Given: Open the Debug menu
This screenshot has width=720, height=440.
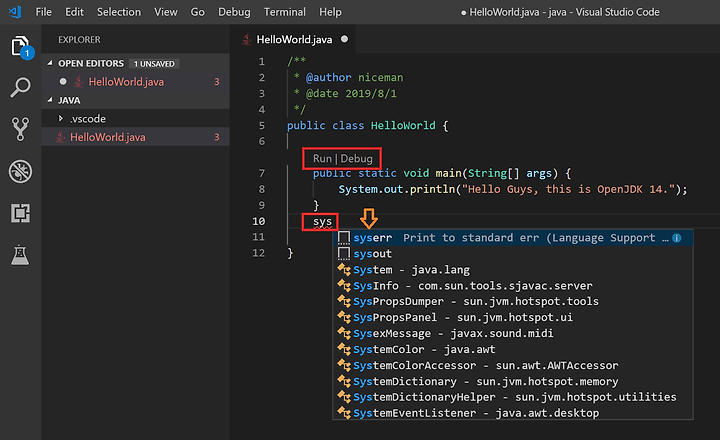Looking at the screenshot, I should [234, 12].
